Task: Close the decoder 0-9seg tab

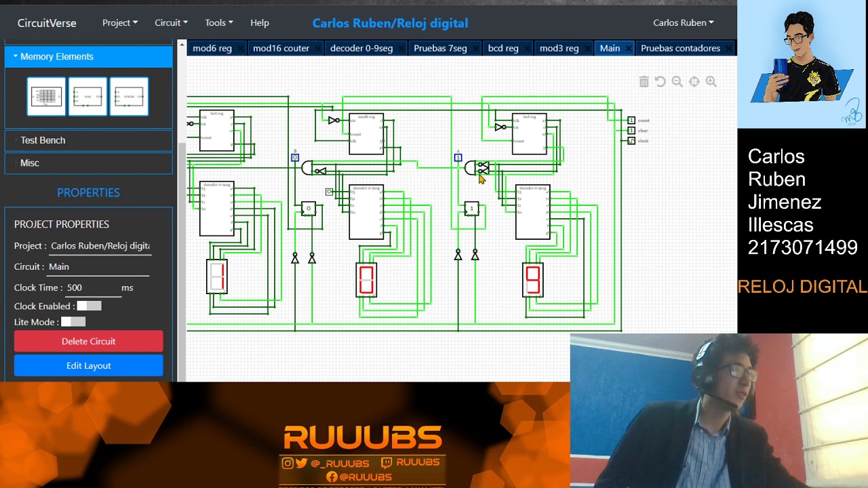Action: pyautogui.click(x=400, y=48)
